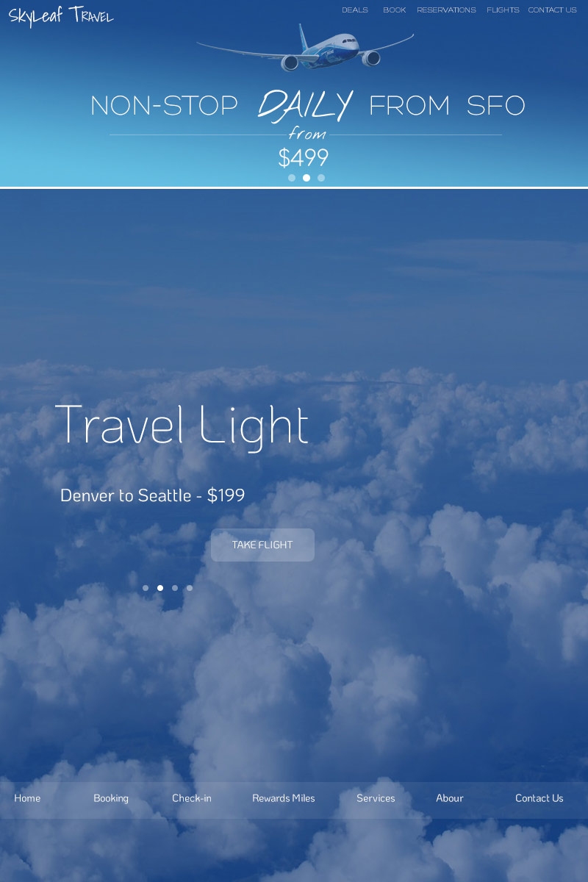The image size is (588, 882).
Task: Jump to fourth Travel Light carousel slide
Action: coord(190,588)
